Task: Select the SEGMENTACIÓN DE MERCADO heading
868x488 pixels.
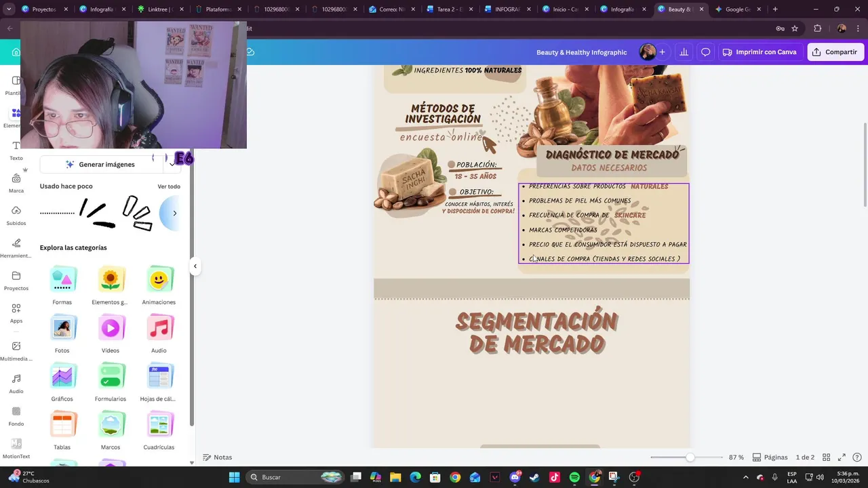Action: (536, 333)
